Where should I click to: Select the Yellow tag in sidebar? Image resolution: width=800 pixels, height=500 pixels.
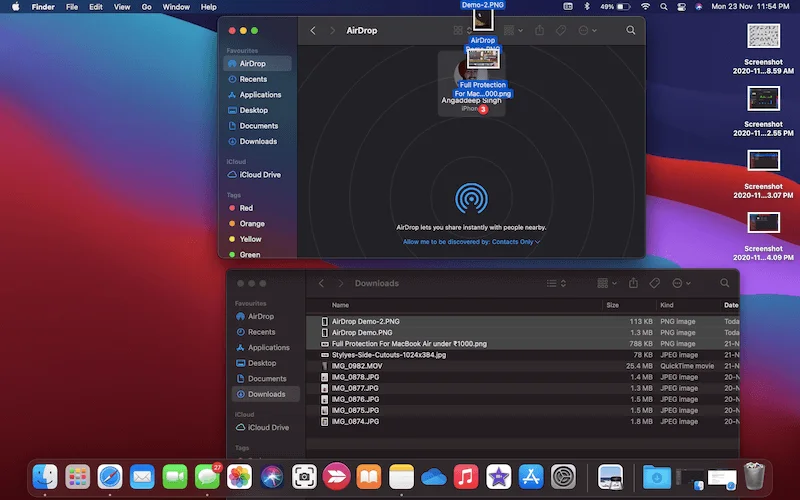[x=258, y=239]
